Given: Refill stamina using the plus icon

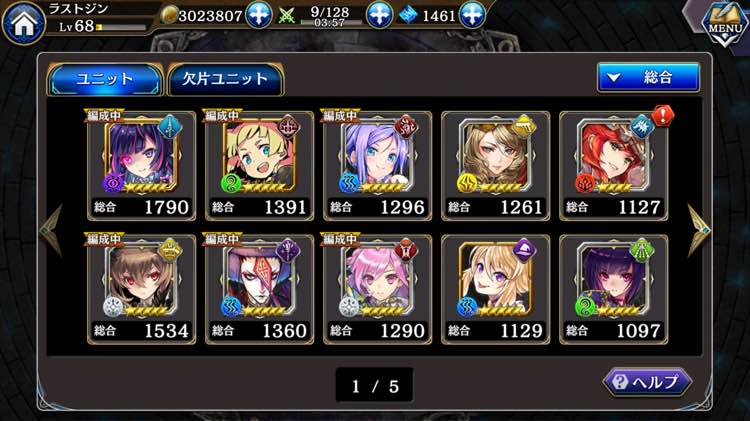Looking at the screenshot, I should click(x=379, y=15).
